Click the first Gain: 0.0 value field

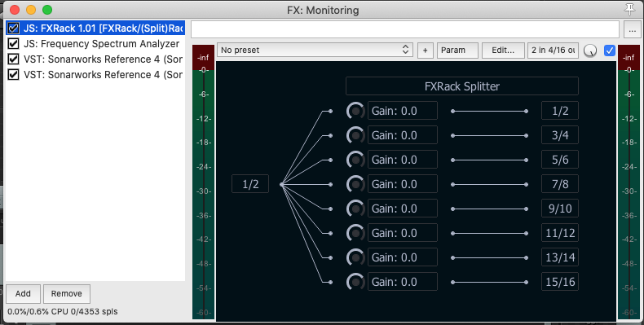point(403,111)
